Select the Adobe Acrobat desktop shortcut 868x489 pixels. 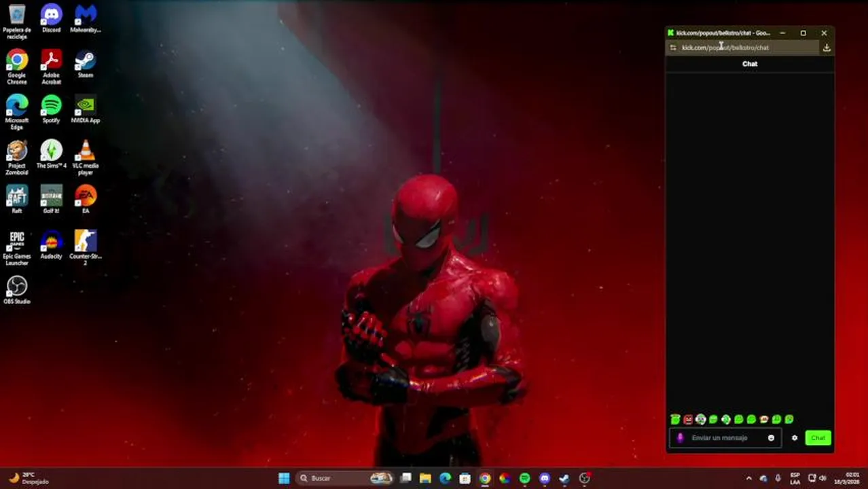point(51,67)
